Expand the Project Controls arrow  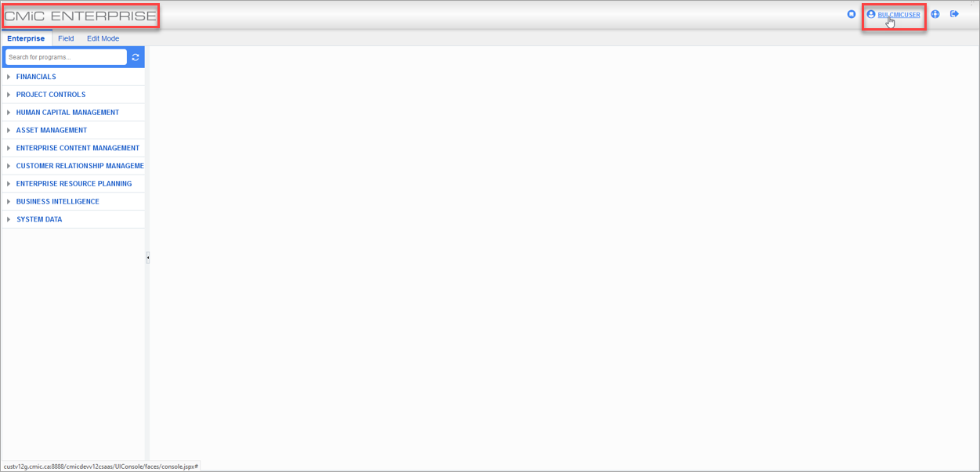point(9,95)
